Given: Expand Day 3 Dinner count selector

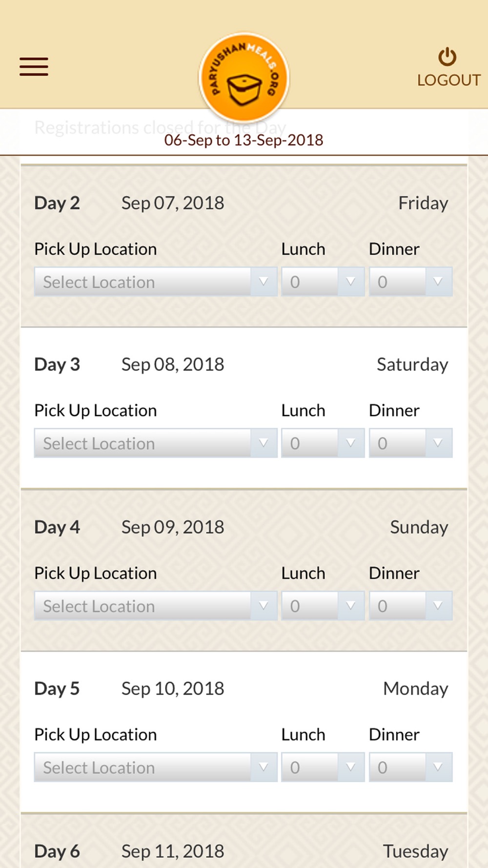Looking at the screenshot, I should [410, 443].
